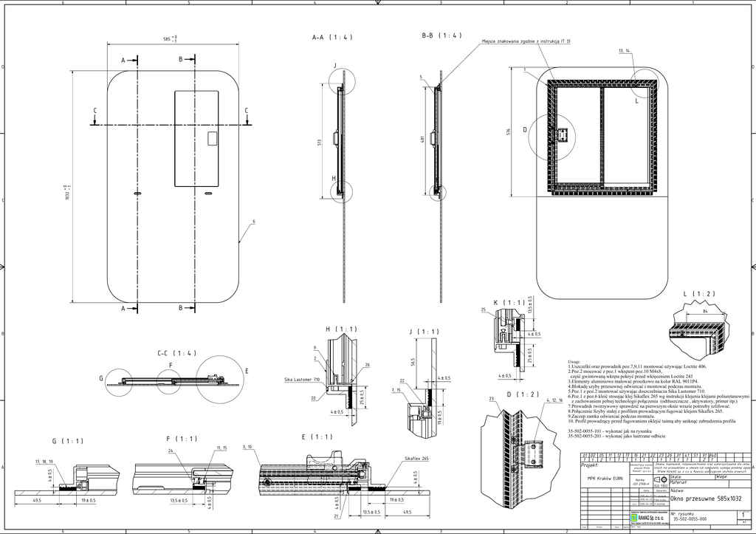The image size is (756, 534).
Task: Click the 'Miejsce znakowania' annotation text
Action: pos(526,42)
